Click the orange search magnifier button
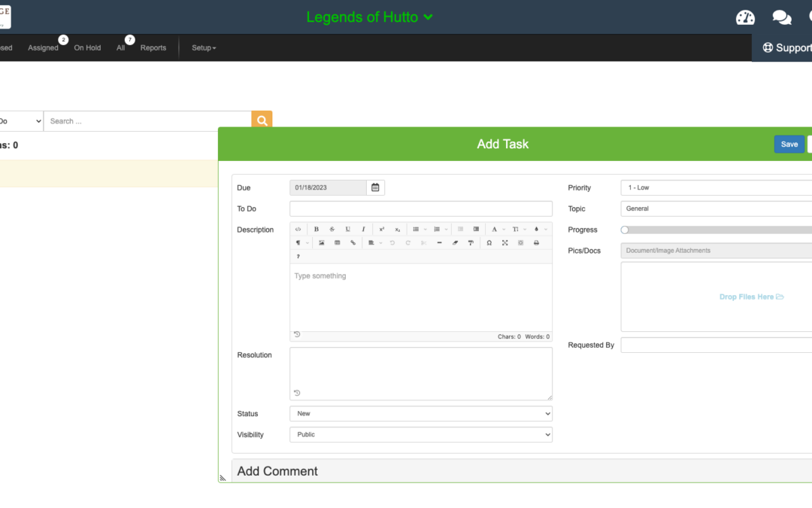 click(x=262, y=120)
